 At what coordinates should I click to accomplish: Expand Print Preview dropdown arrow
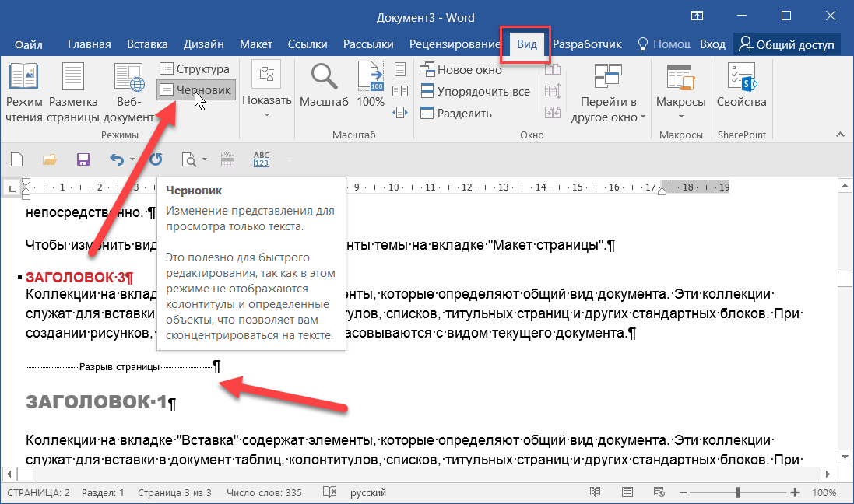point(205,159)
